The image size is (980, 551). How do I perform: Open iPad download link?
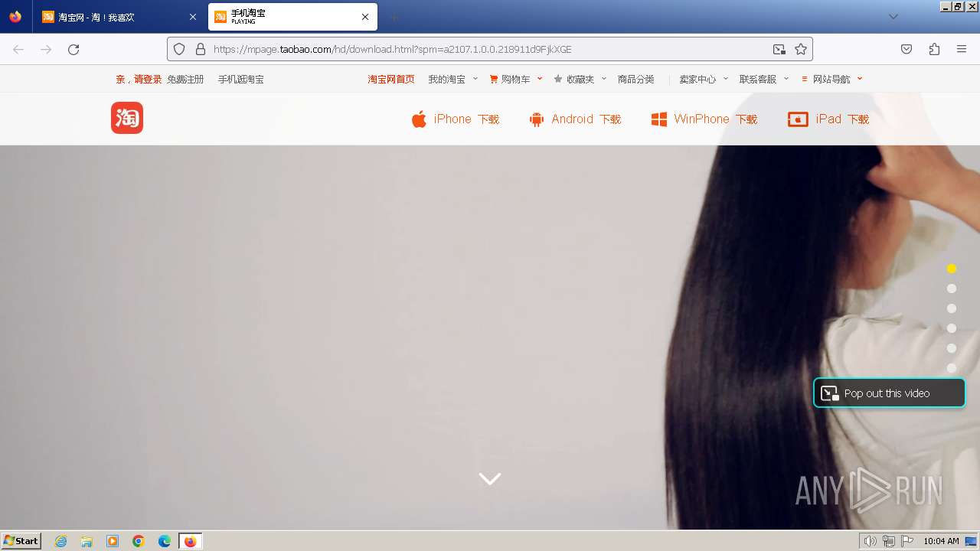[828, 119]
